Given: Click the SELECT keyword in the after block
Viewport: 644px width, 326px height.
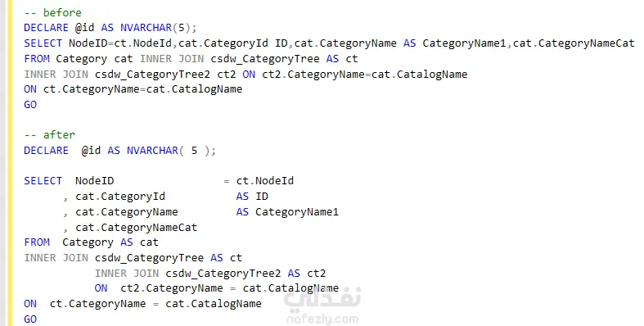Looking at the screenshot, I should coord(43,181).
